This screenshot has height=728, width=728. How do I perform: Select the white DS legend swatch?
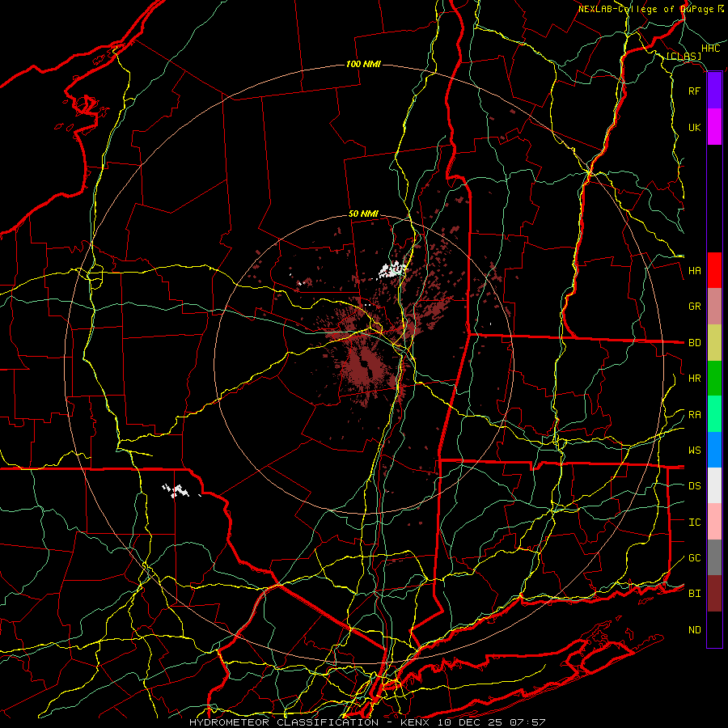[x=714, y=485]
